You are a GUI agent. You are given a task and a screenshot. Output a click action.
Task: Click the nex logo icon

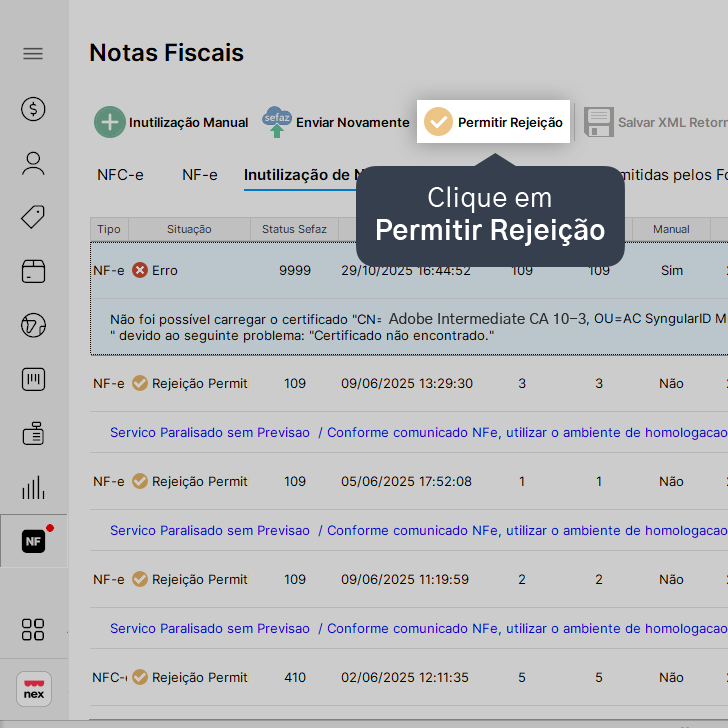coord(34,689)
